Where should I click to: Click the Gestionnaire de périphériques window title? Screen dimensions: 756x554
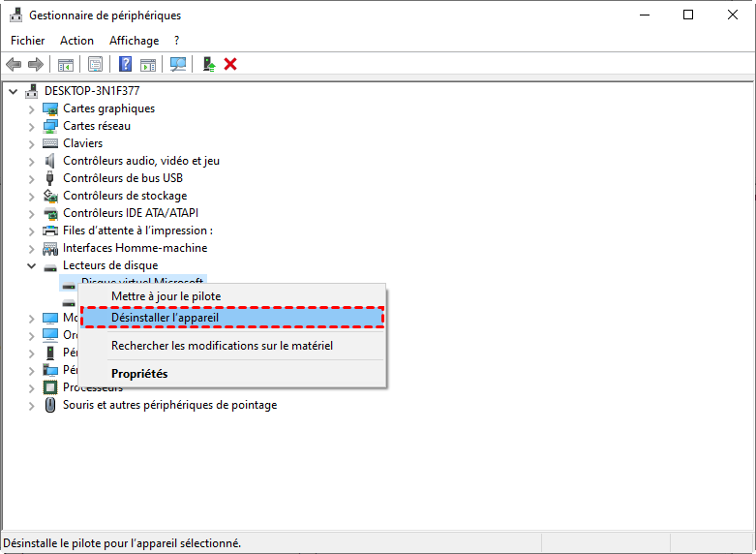106,15
